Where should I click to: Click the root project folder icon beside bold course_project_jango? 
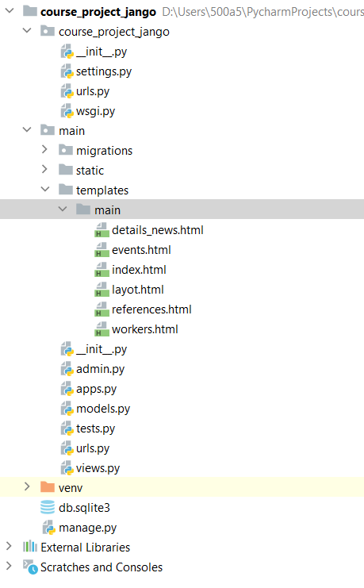click(x=30, y=11)
